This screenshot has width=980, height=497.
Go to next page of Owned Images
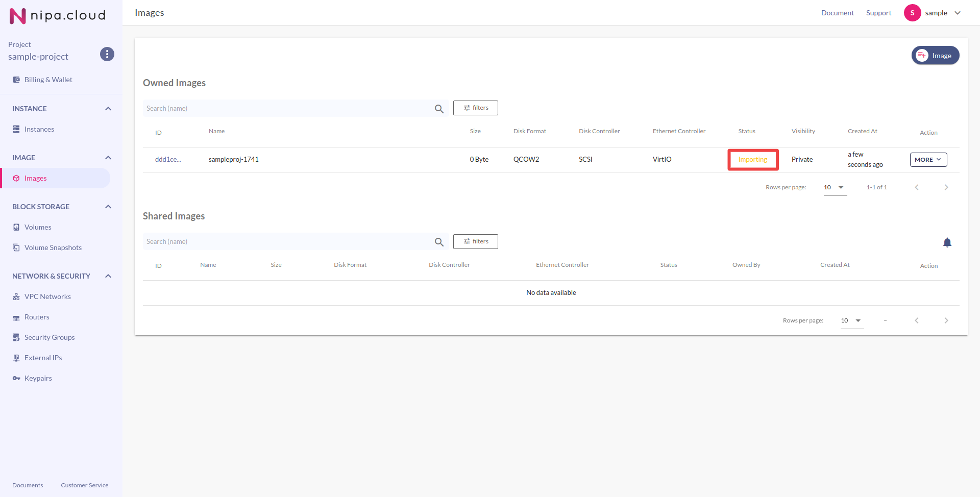coord(946,187)
